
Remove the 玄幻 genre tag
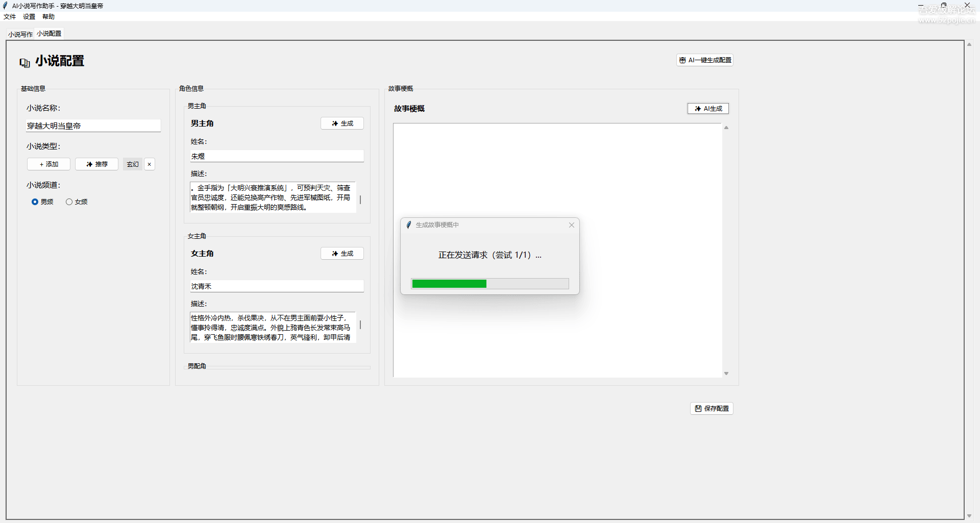coord(150,164)
